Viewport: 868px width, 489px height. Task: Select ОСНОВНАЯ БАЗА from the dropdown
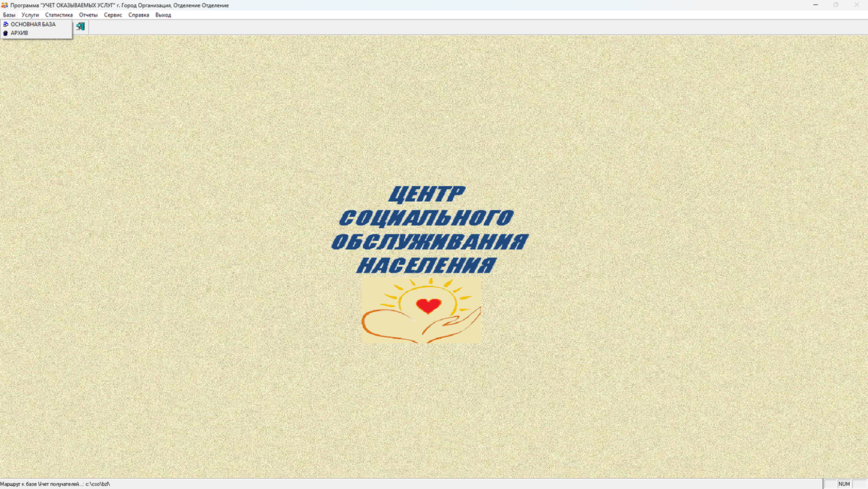coord(36,25)
